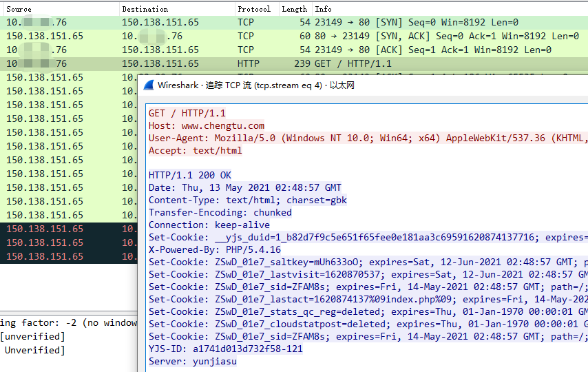Click the Protocol column header
Viewport: 588px width, 372px height.
[x=253, y=9]
